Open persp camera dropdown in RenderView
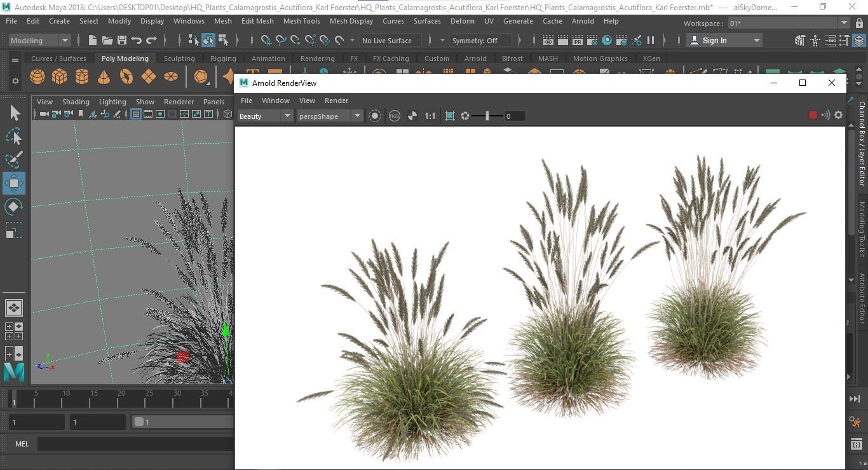 click(329, 116)
